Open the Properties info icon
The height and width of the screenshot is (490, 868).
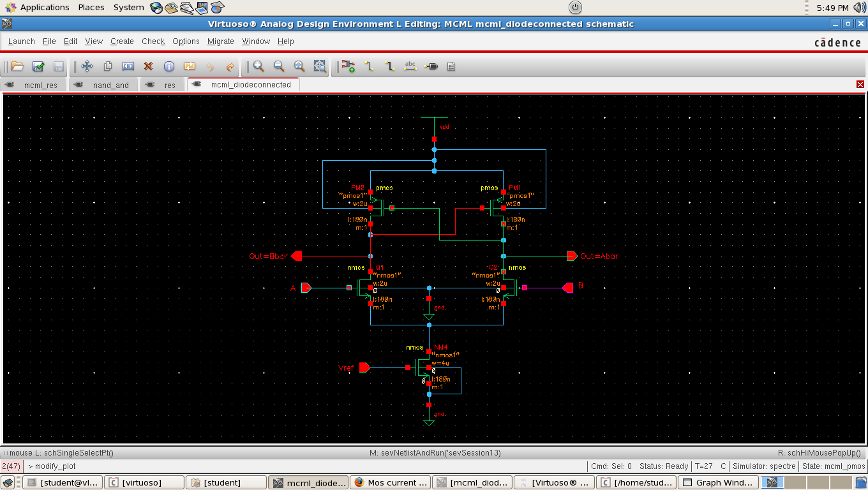(169, 66)
